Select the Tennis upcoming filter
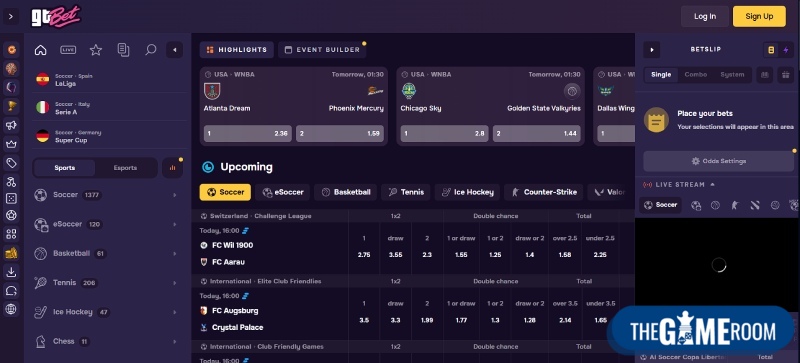Image resolution: width=800 pixels, height=363 pixels. [406, 192]
